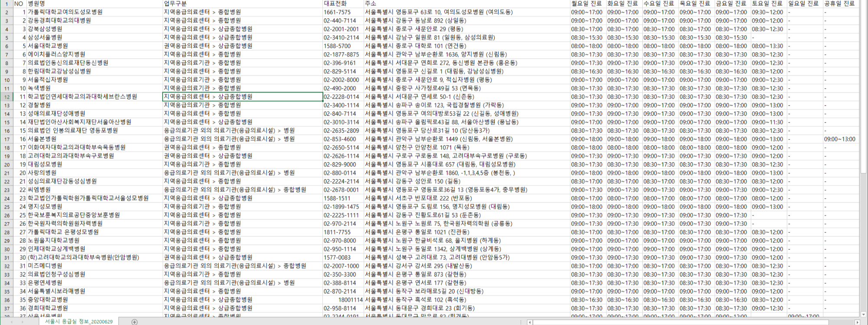Select the 씨엠병원 cell
This screenshot has width=868, height=325.
point(95,190)
